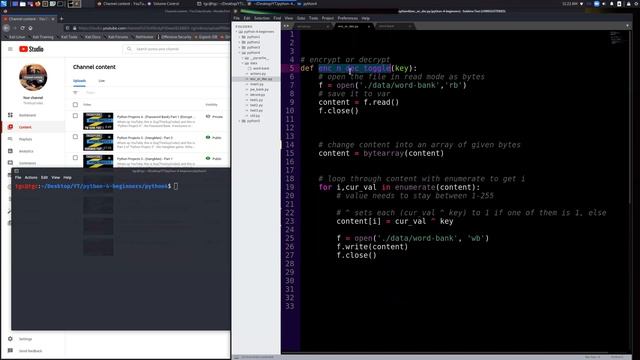Collapse the data folder
640x360 pixels.
[x=242, y=63]
